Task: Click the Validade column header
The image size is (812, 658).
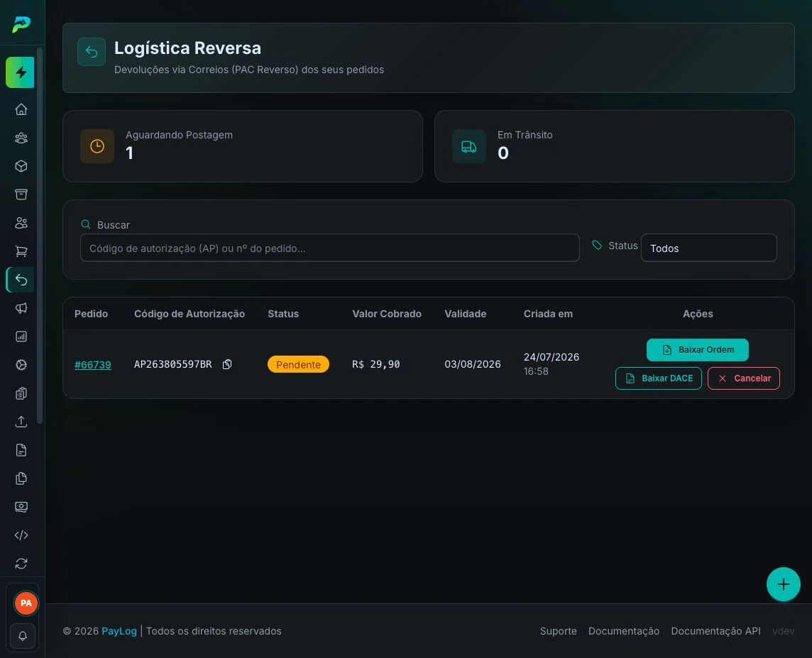Action: (465, 314)
